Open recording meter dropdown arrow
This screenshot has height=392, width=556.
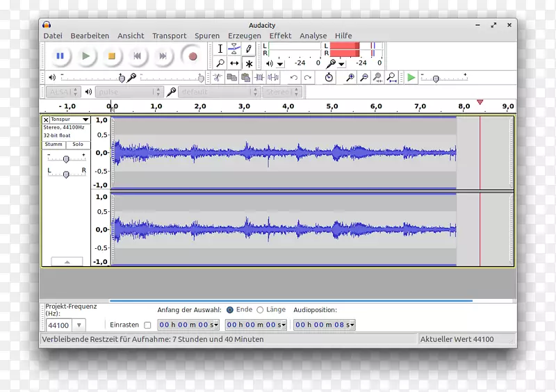click(x=341, y=64)
